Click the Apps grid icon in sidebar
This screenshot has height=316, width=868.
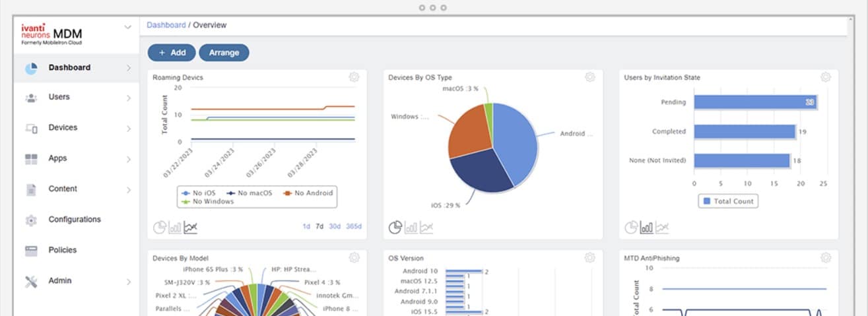31,159
